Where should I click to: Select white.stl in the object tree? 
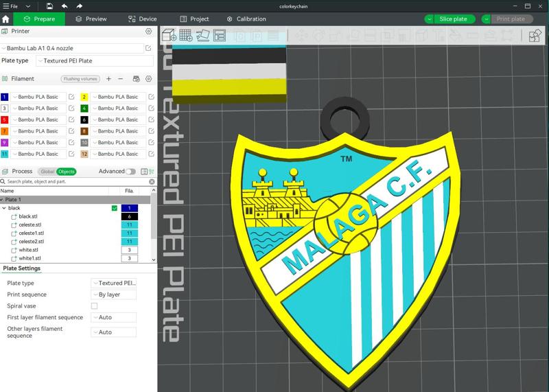28,250
